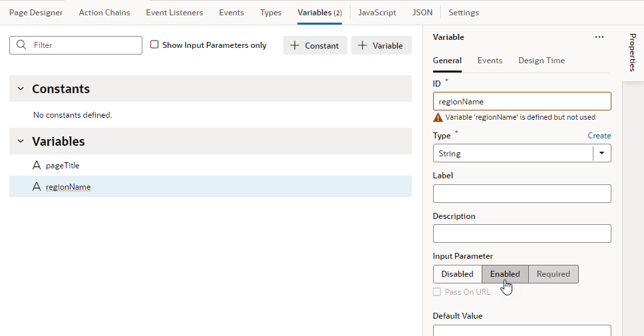
Task: Click into the Label input field
Action: point(522,194)
